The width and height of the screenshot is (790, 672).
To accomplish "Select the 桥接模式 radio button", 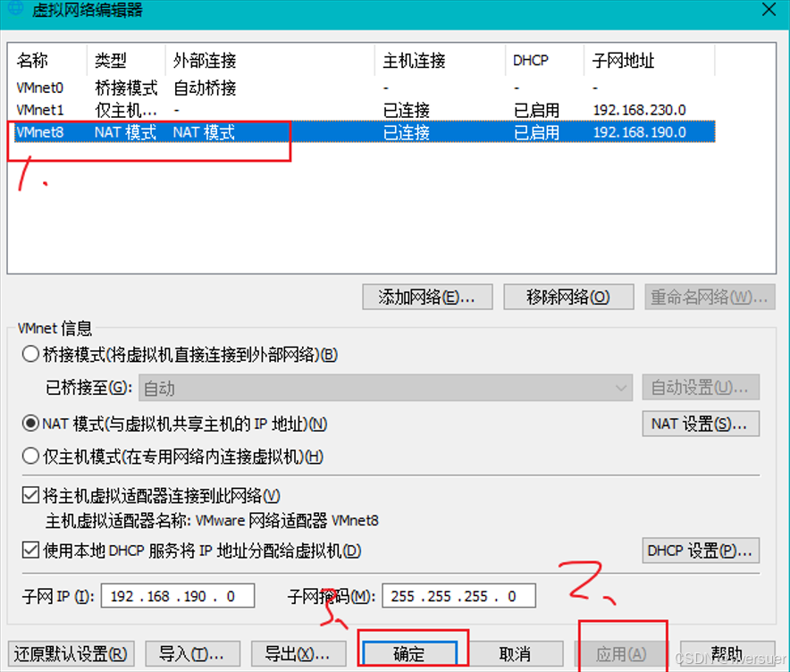I will 30,355.
